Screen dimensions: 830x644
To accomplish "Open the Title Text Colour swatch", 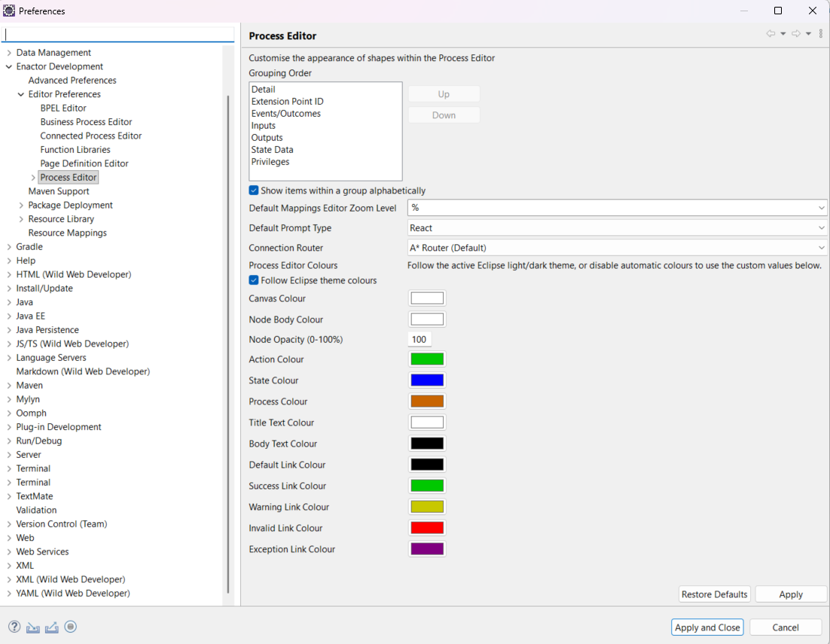I will click(427, 423).
